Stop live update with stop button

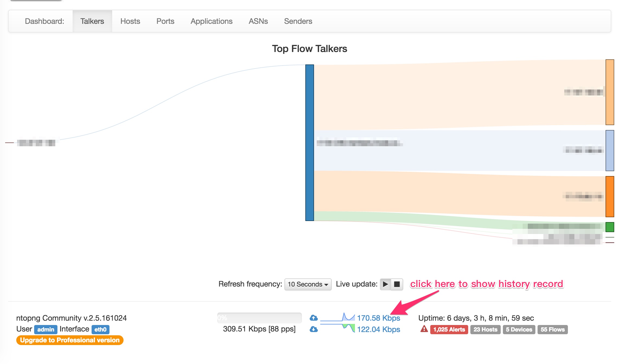coord(397,284)
